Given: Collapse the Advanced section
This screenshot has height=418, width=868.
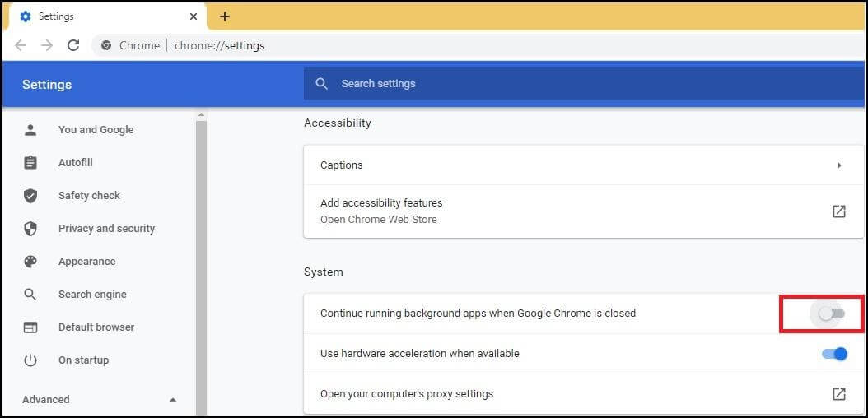Looking at the screenshot, I should (x=173, y=399).
